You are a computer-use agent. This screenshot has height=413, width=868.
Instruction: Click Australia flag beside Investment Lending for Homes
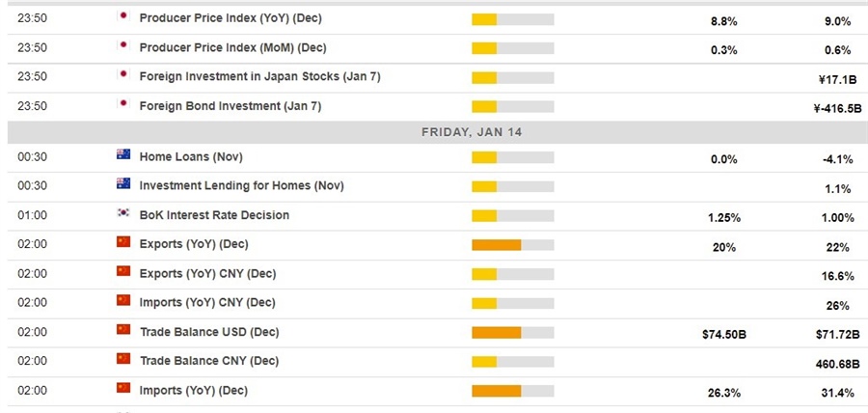click(x=122, y=185)
